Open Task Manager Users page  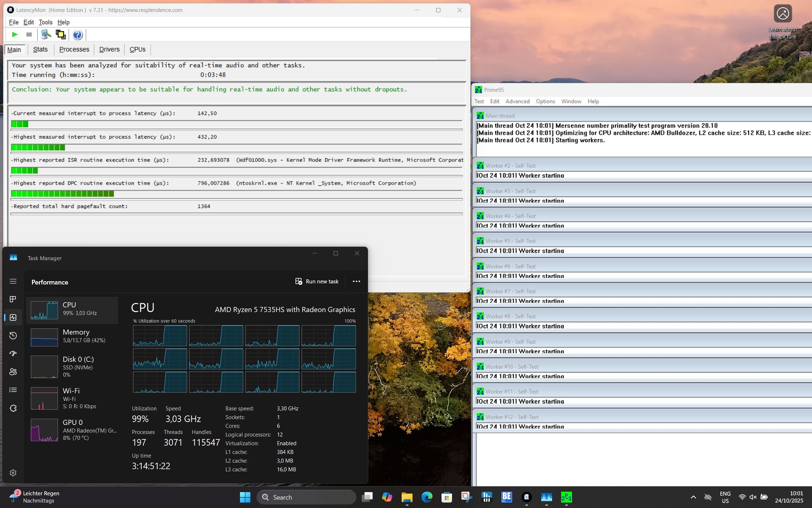coord(13,372)
